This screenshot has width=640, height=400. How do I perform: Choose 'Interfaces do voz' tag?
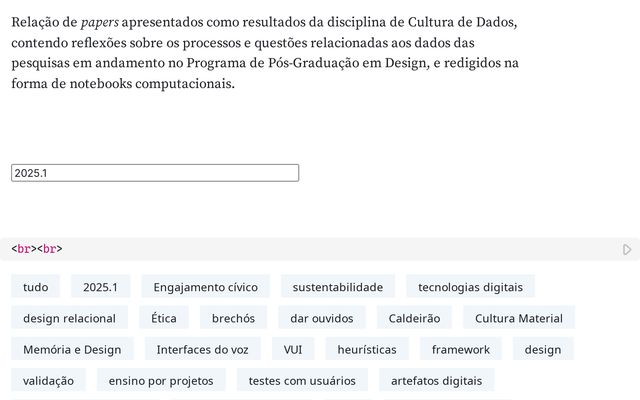pyautogui.click(x=202, y=349)
